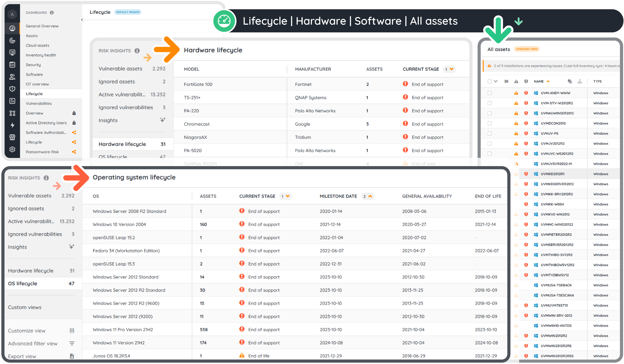Screen dimensions: 624x364
Task: Open the settings gear in the dark sidebar
Action: [x=12, y=149]
